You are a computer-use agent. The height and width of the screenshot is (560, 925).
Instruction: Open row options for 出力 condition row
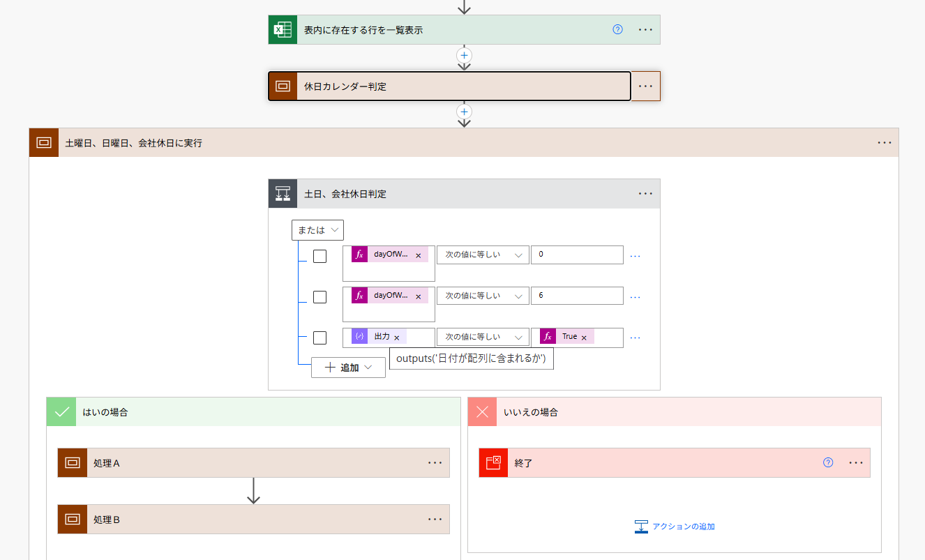point(635,338)
